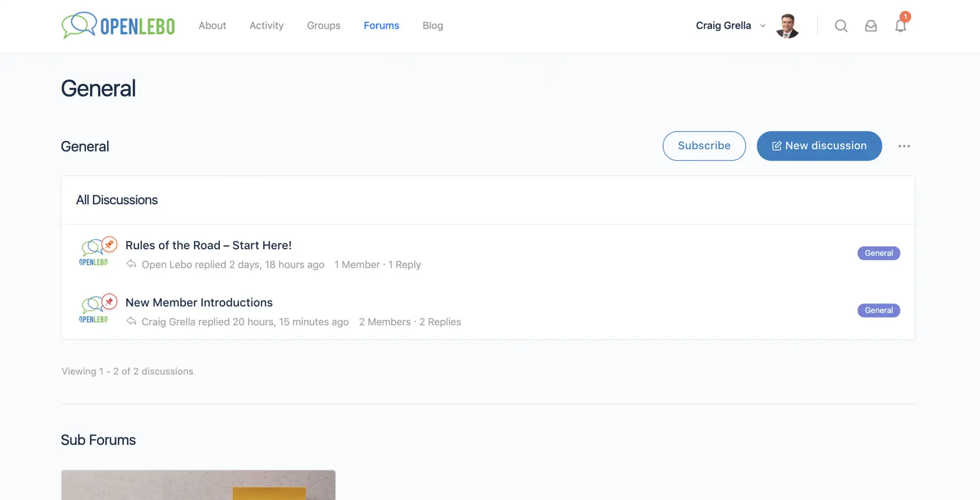This screenshot has height=500, width=980.
Task: Click the pin icon on New Member Introductions
Action: coord(109,301)
